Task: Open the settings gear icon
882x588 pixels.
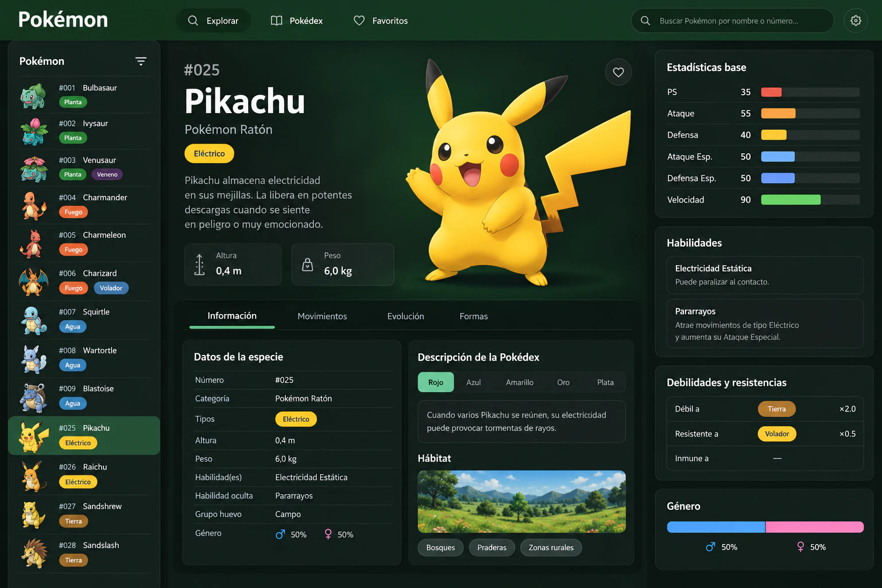Action: click(856, 21)
